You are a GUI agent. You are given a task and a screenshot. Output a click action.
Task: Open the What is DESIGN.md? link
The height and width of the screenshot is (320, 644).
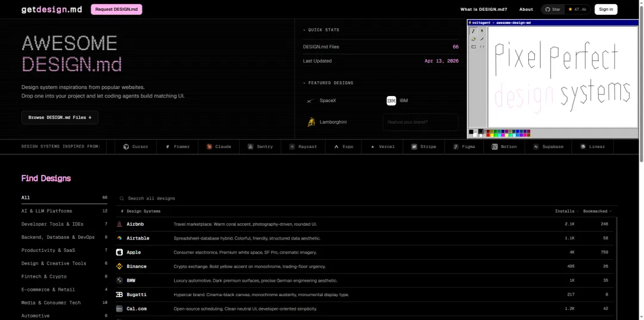[x=484, y=10]
